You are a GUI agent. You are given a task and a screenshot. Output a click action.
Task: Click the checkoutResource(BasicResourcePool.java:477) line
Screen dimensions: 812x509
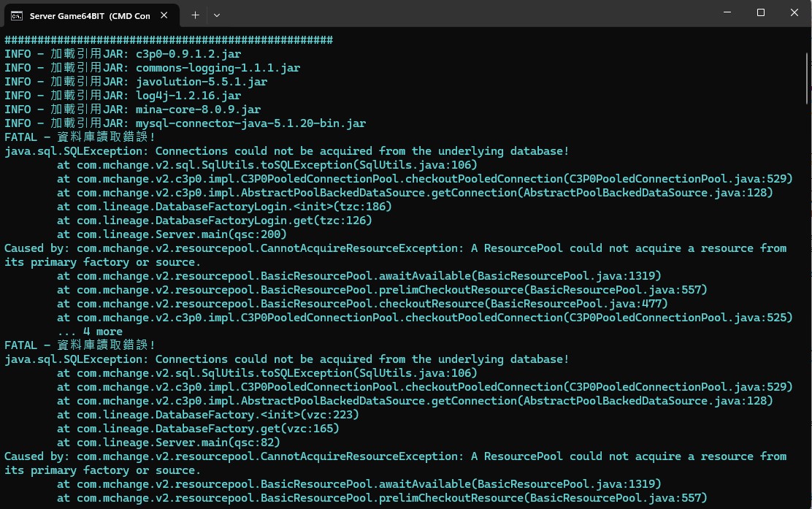[362, 304]
